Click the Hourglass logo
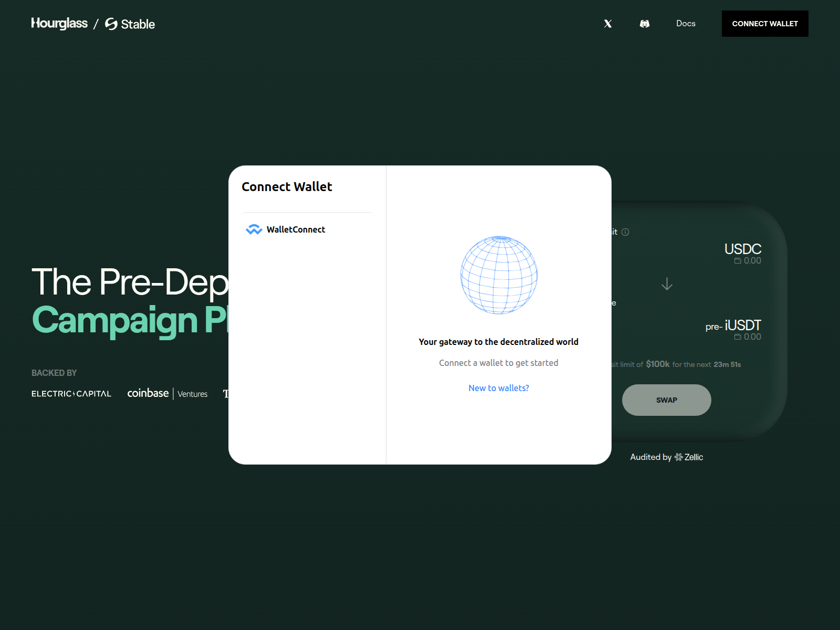The width and height of the screenshot is (840, 630). [x=59, y=24]
